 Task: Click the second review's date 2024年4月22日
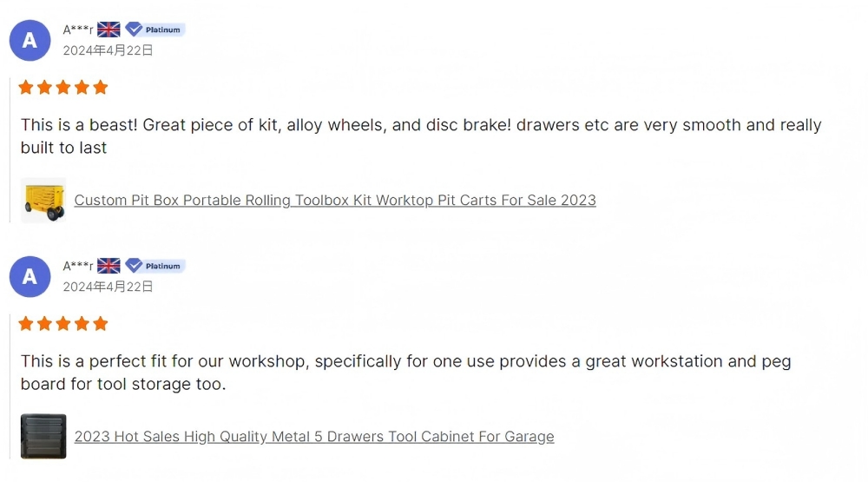pyautogui.click(x=108, y=287)
